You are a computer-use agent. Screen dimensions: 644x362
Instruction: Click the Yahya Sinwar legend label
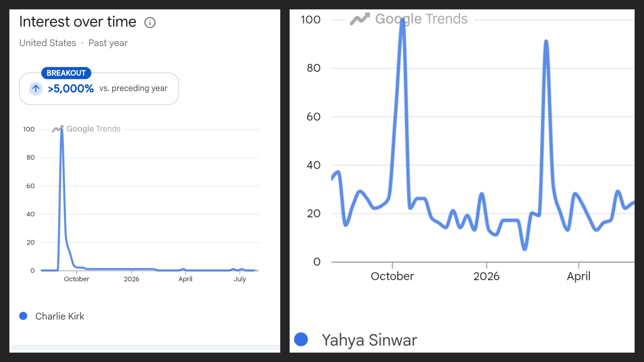(369, 340)
